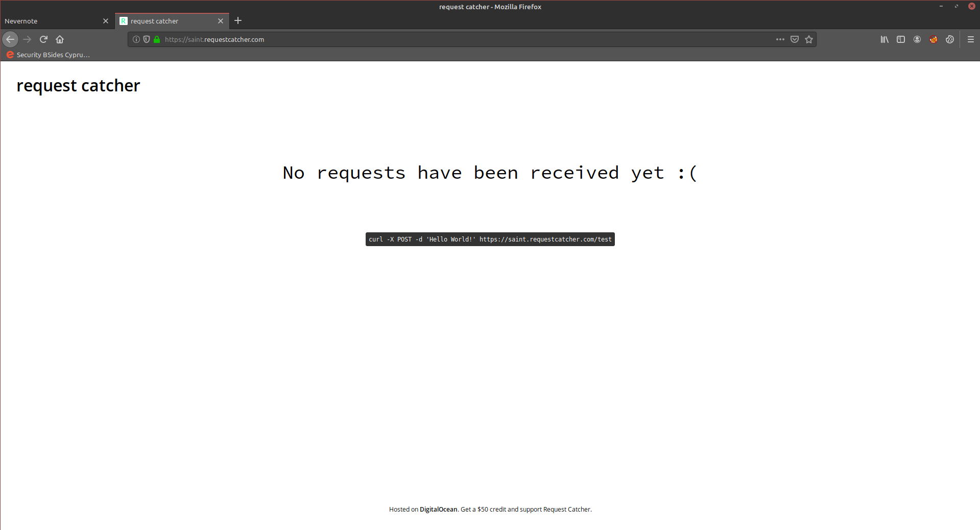The width and height of the screenshot is (980, 530).
Task: Open the Firefox account icon
Action: click(917, 39)
